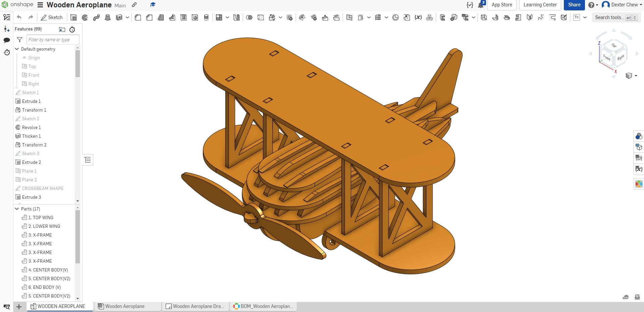The height and width of the screenshot is (312, 644).
Task: Click the Share button
Action: (574, 5)
